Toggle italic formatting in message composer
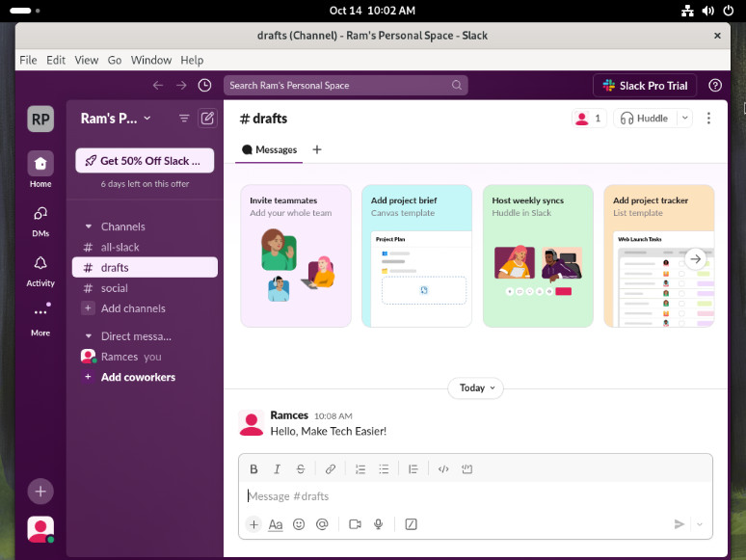The width and height of the screenshot is (746, 560). [x=277, y=469]
